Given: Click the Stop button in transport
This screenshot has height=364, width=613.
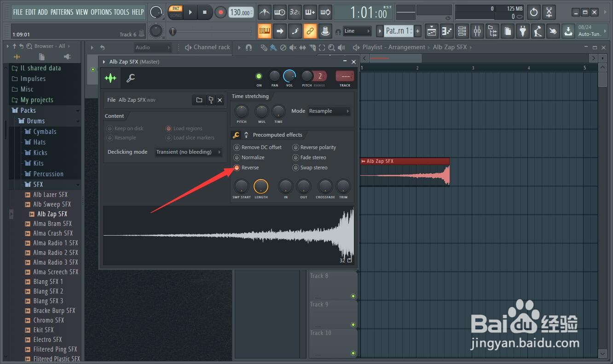Looking at the screenshot, I should 205,12.
